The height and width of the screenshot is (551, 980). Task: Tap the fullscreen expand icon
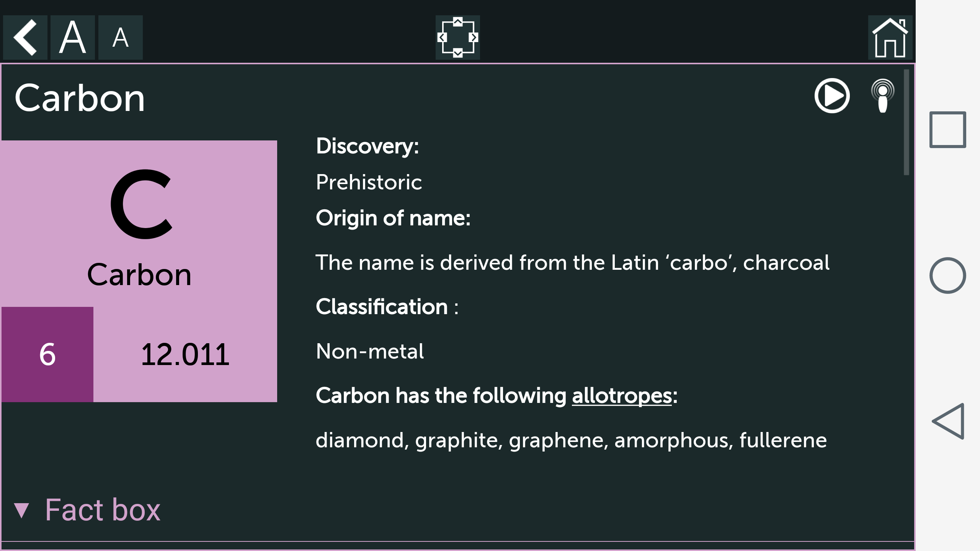[x=457, y=37]
